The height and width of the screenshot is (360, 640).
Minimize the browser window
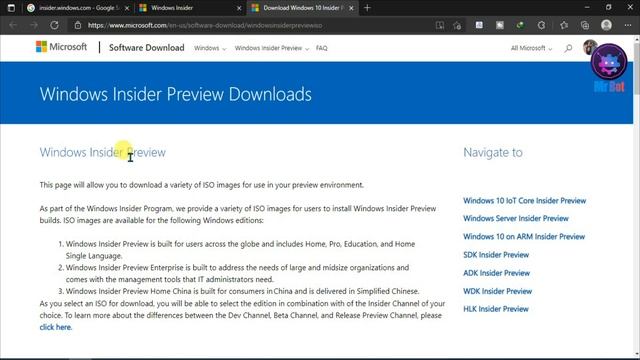click(587, 7)
